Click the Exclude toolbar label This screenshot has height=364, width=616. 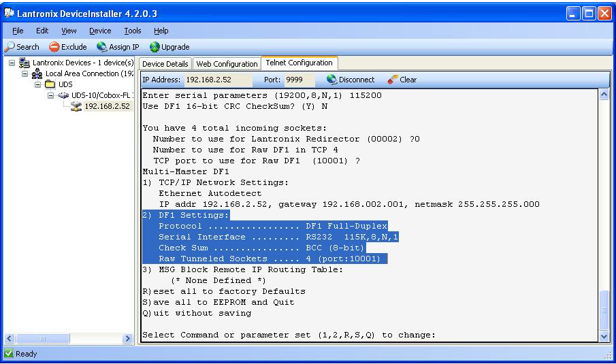(x=74, y=47)
